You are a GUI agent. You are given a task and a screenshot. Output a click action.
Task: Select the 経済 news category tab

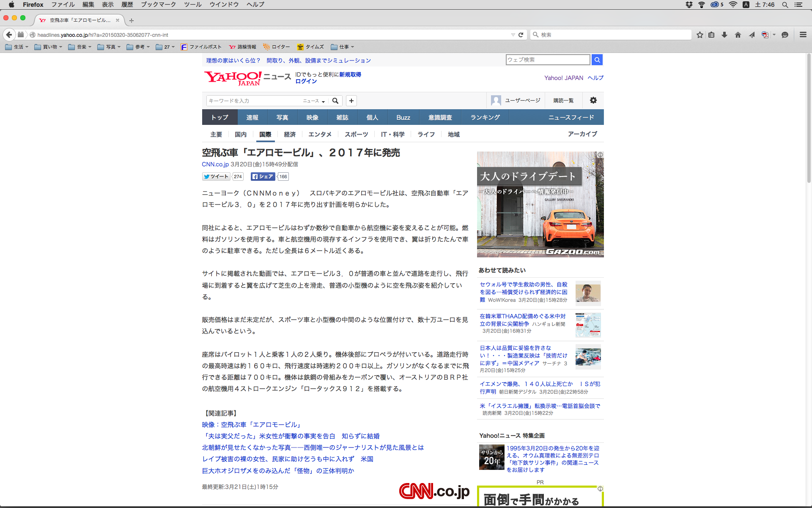290,134
